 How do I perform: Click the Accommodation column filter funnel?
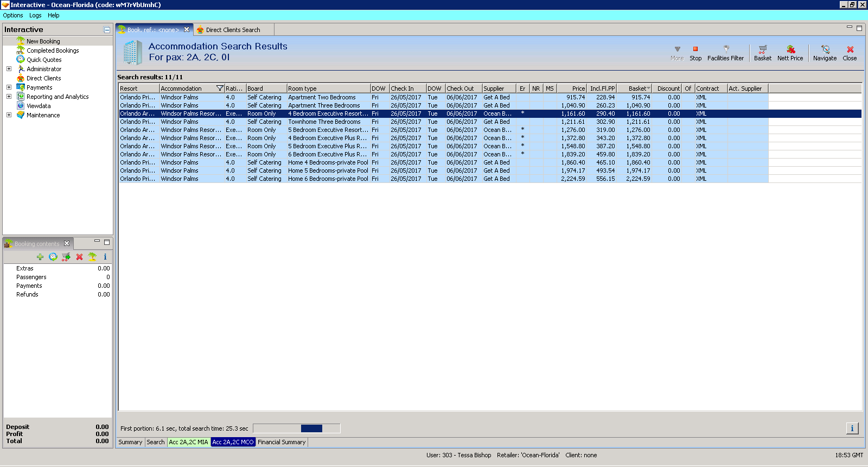point(220,89)
